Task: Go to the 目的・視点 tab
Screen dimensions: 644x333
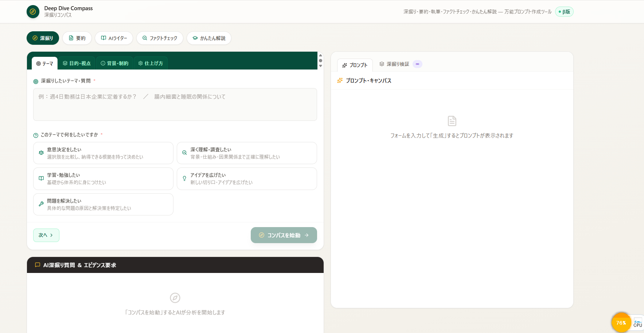Action: coord(77,63)
